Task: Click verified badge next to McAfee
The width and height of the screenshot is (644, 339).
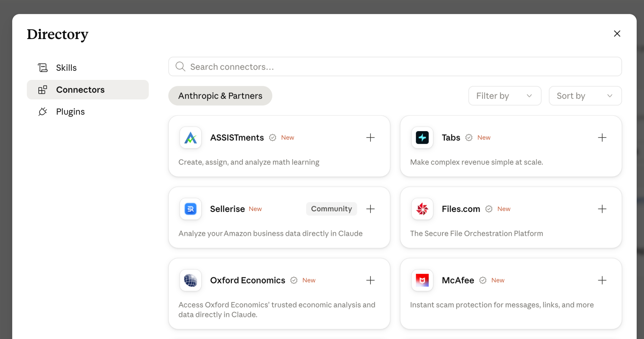Action: (x=483, y=280)
